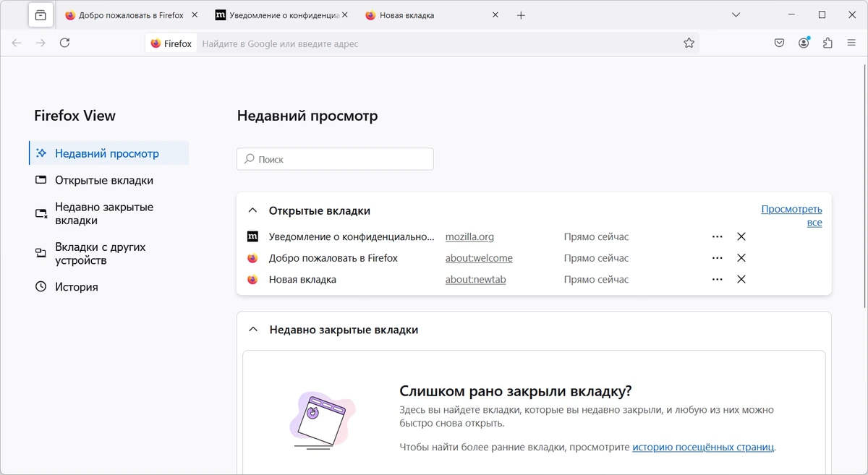Collapse the 'Недавно закрытые вкладки' section
The width and height of the screenshot is (868, 475).
[x=252, y=330]
